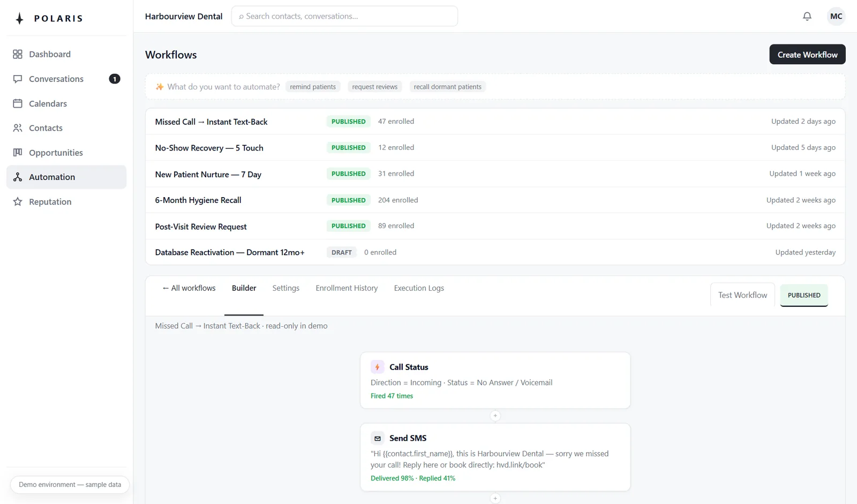This screenshot has width=857, height=504.
Task: Click the plus connector below Call Status
Action: (495, 416)
